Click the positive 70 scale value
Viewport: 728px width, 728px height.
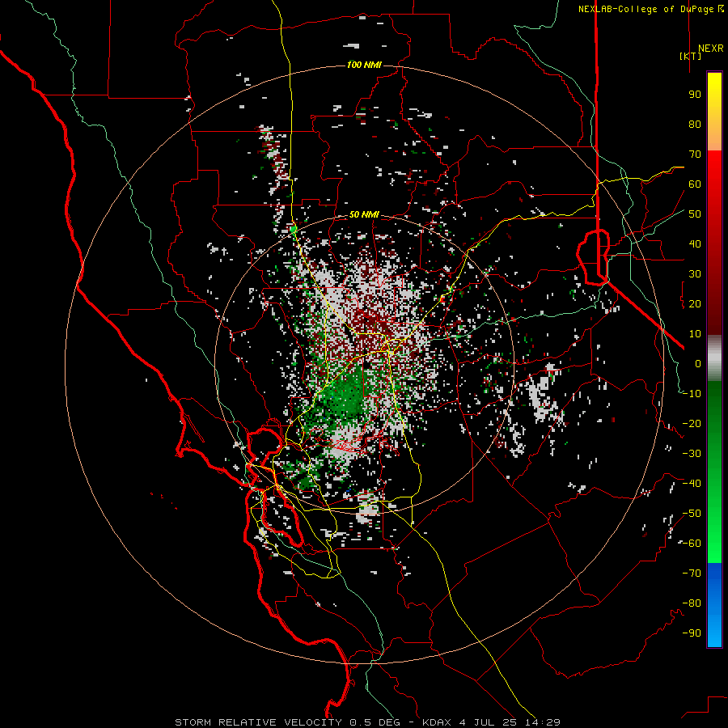coord(695,154)
